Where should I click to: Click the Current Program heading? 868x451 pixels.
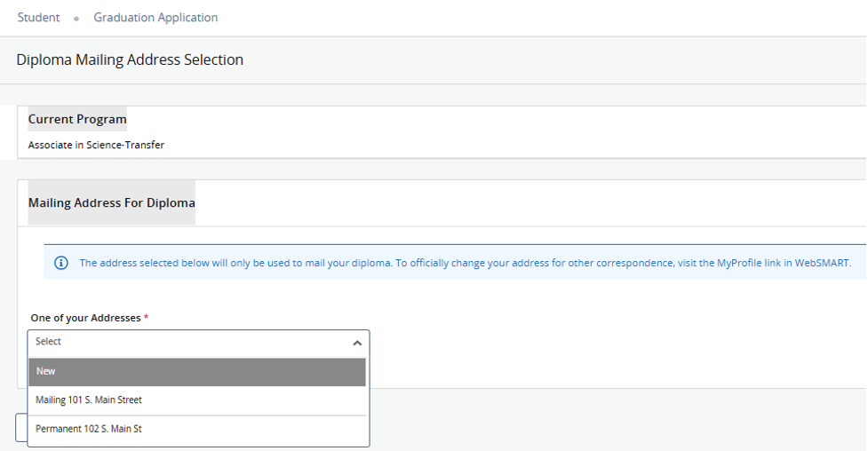(x=77, y=119)
